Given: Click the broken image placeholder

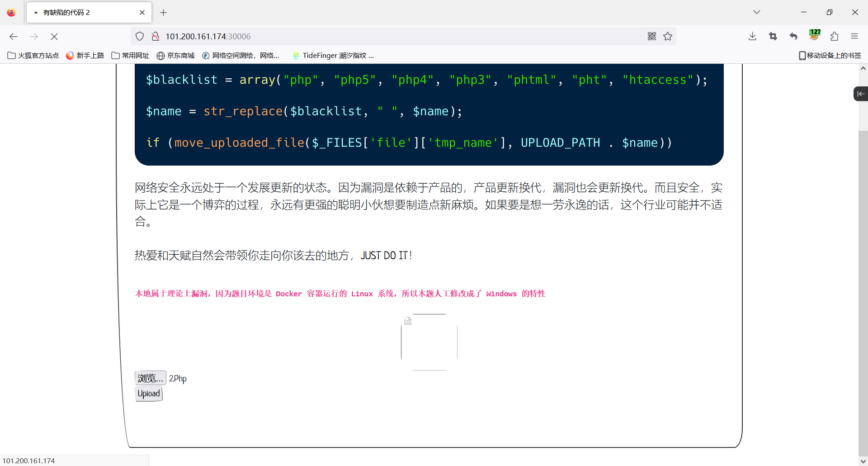Looking at the screenshot, I should coord(429,342).
